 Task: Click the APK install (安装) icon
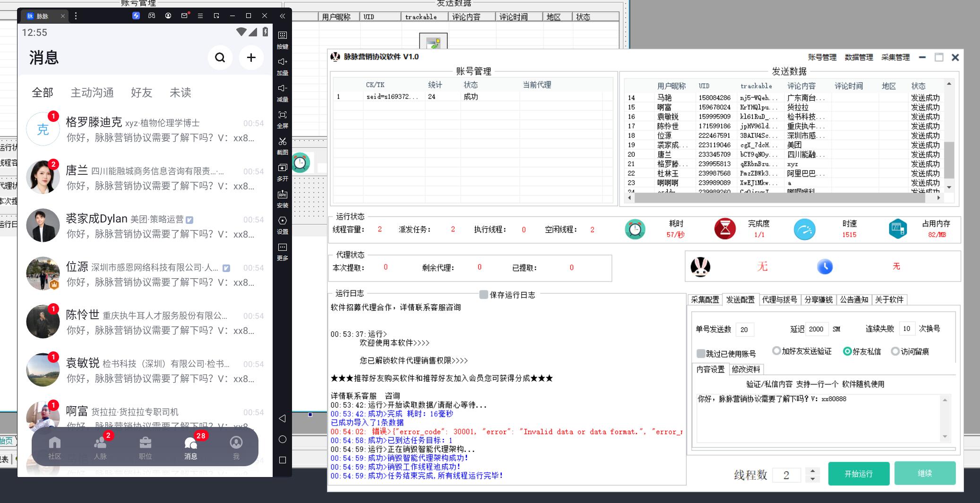[x=283, y=195]
